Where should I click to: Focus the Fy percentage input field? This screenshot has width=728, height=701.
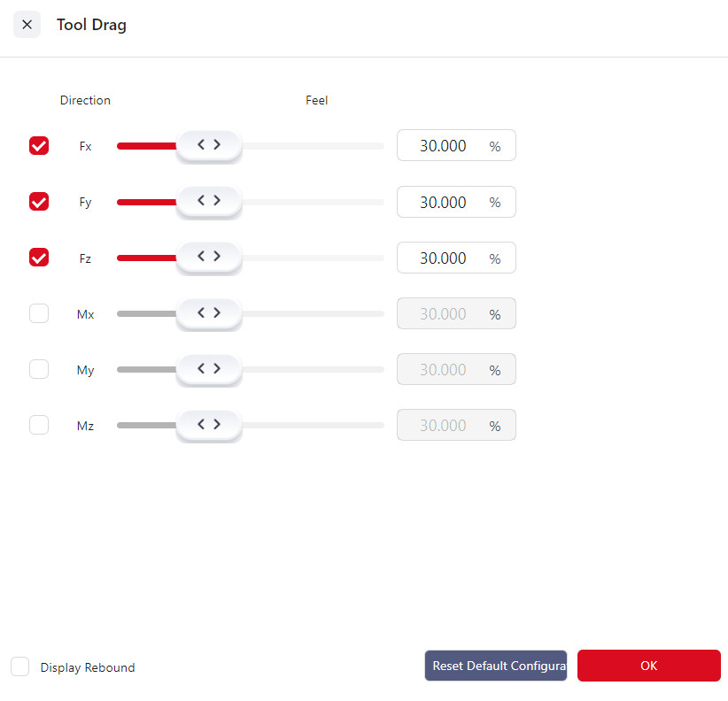tap(443, 202)
